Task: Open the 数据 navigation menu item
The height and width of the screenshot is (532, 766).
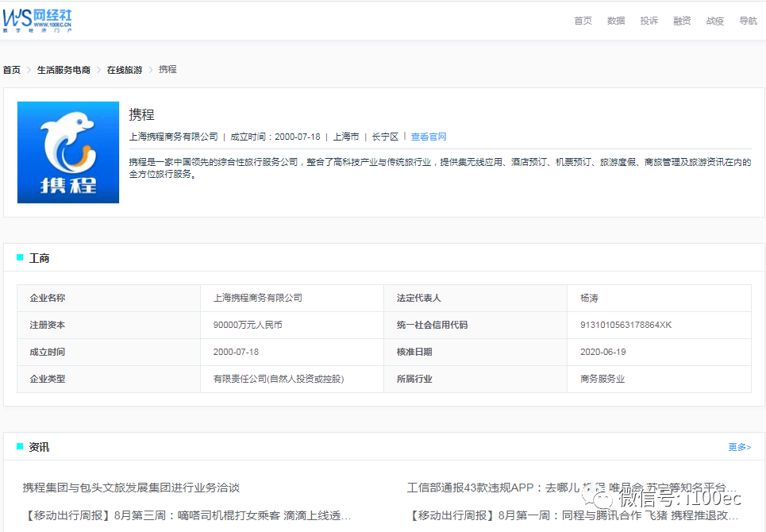Action: click(x=616, y=21)
